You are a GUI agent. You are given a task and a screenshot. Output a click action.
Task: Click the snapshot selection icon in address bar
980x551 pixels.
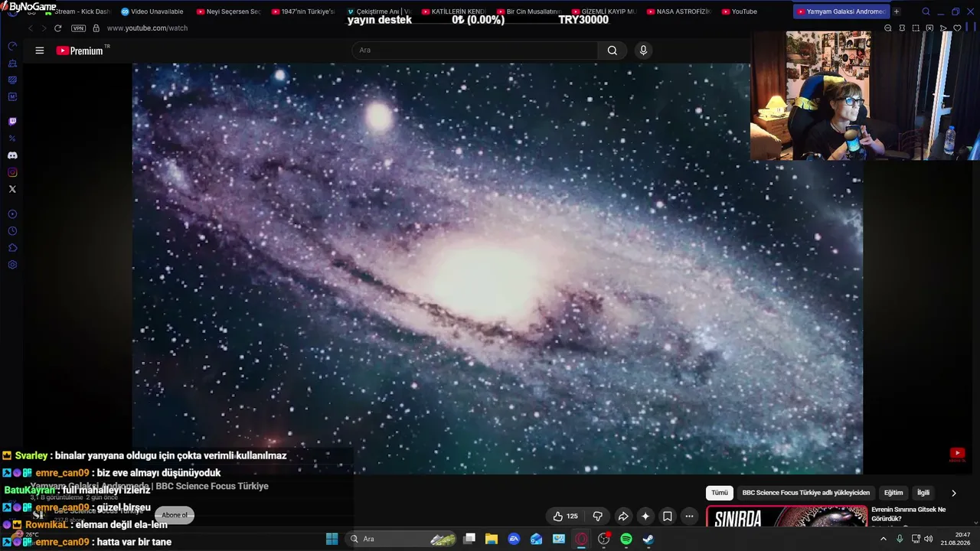(916, 28)
